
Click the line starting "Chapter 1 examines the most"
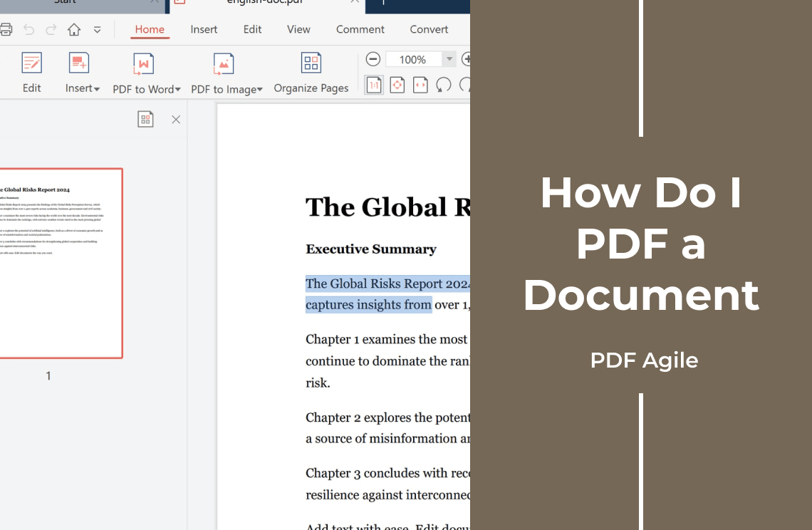pyautogui.click(x=387, y=339)
